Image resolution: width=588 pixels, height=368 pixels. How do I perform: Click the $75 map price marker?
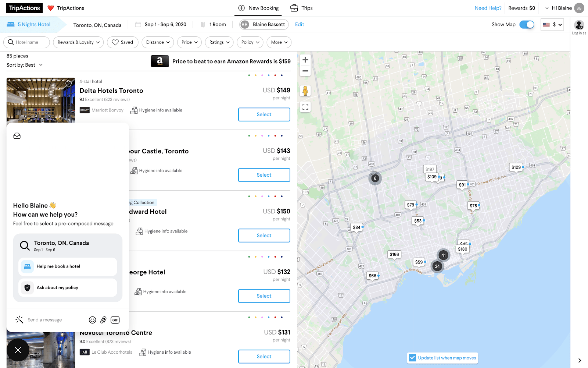pyautogui.click(x=474, y=206)
